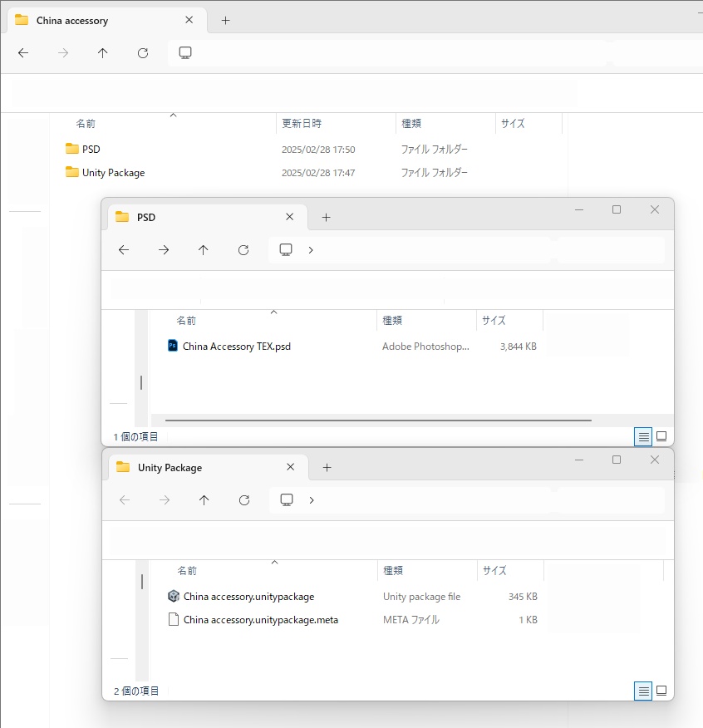Sort by サイズ column in PSD window
Image resolution: width=703 pixels, height=728 pixels.
coord(494,320)
